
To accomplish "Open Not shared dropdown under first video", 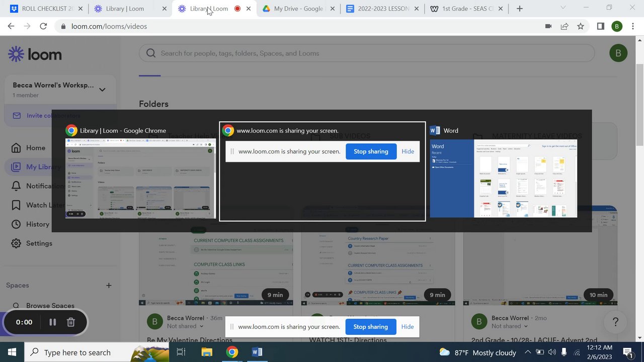I will (185, 326).
